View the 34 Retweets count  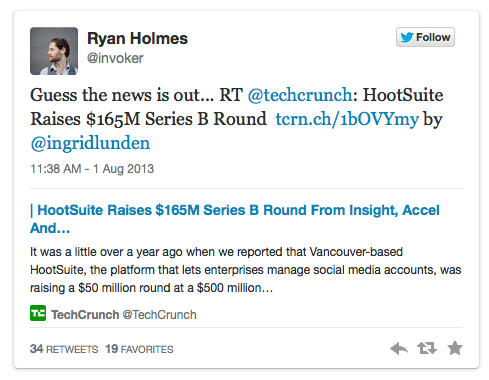pos(64,349)
